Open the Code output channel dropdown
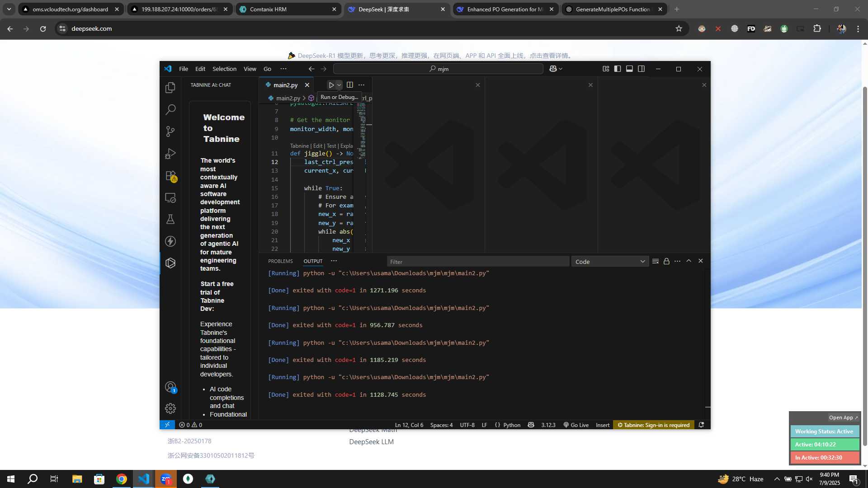 [x=610, y=262]
